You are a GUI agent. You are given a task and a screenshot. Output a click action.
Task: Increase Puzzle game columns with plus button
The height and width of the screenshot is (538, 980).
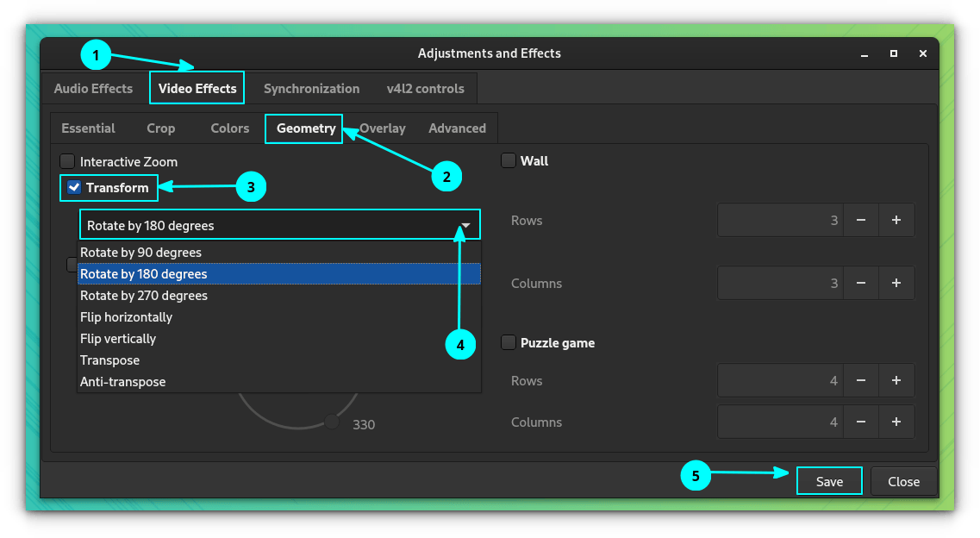point(896,422)
